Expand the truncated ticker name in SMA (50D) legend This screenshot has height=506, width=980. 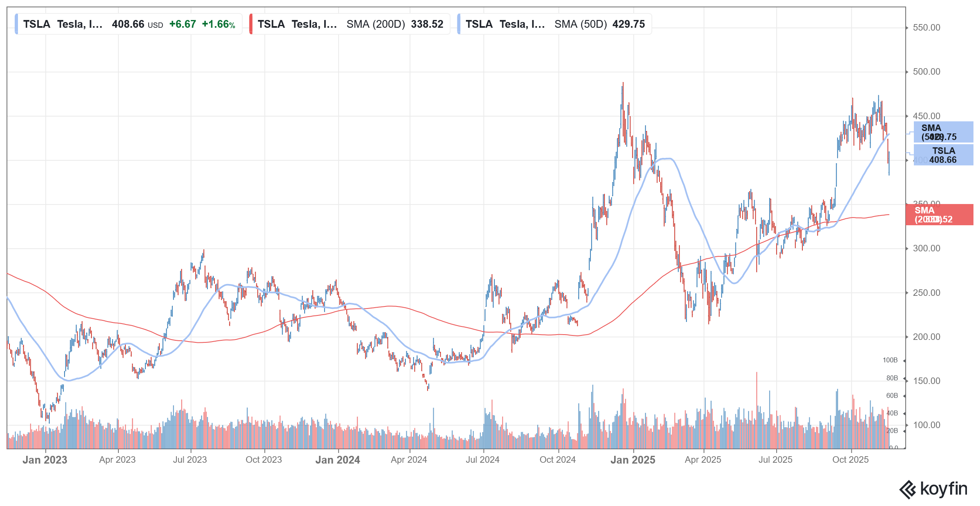coord(523,24)
